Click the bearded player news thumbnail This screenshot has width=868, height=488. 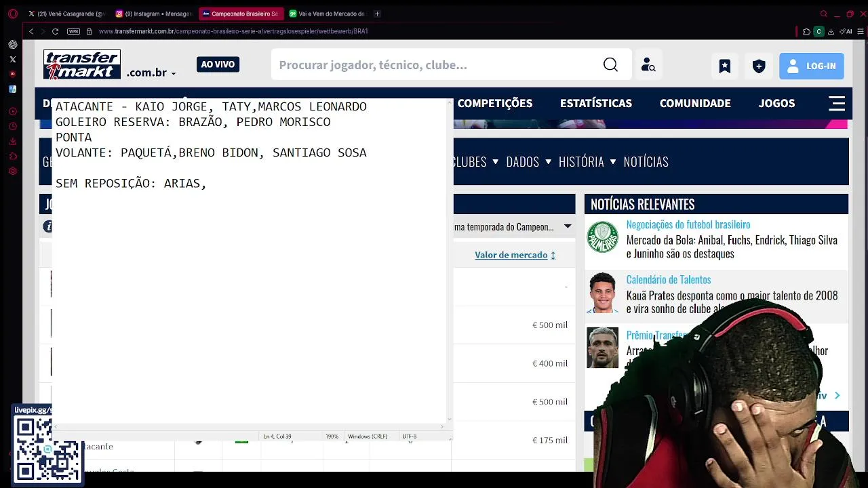(x=602, y=348)
